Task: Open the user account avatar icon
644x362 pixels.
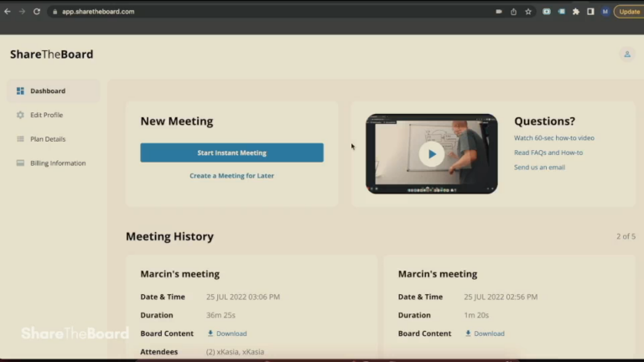Action: click(x=627, y=54)
